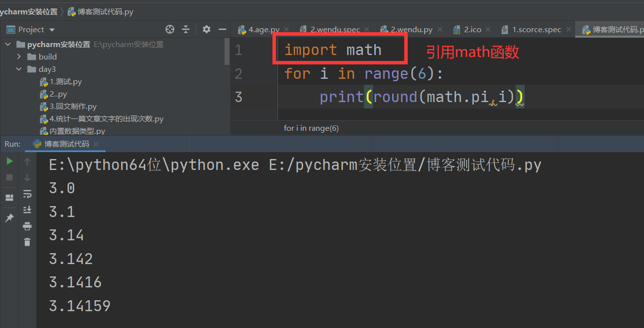Select the day3 folder in the tree
Viewport: 644px width, 328px height.
[x=47, y=69]
